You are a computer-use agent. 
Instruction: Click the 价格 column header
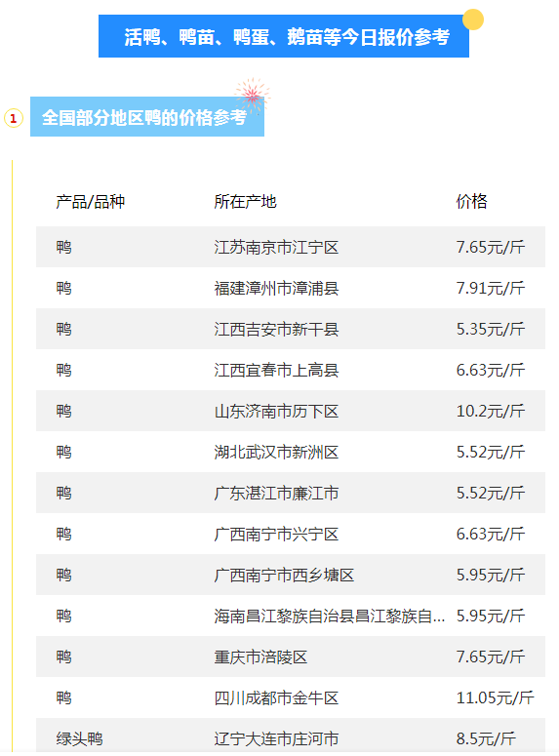(472, 202)
